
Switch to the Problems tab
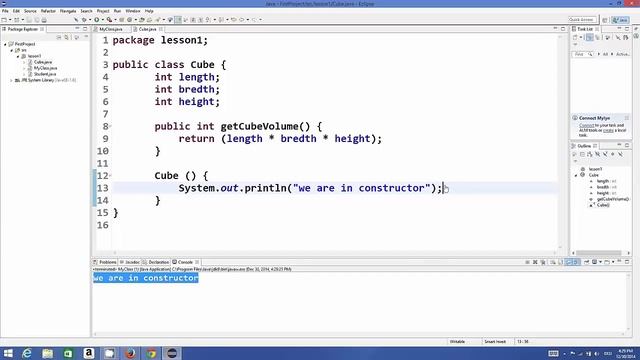(105, 262)
